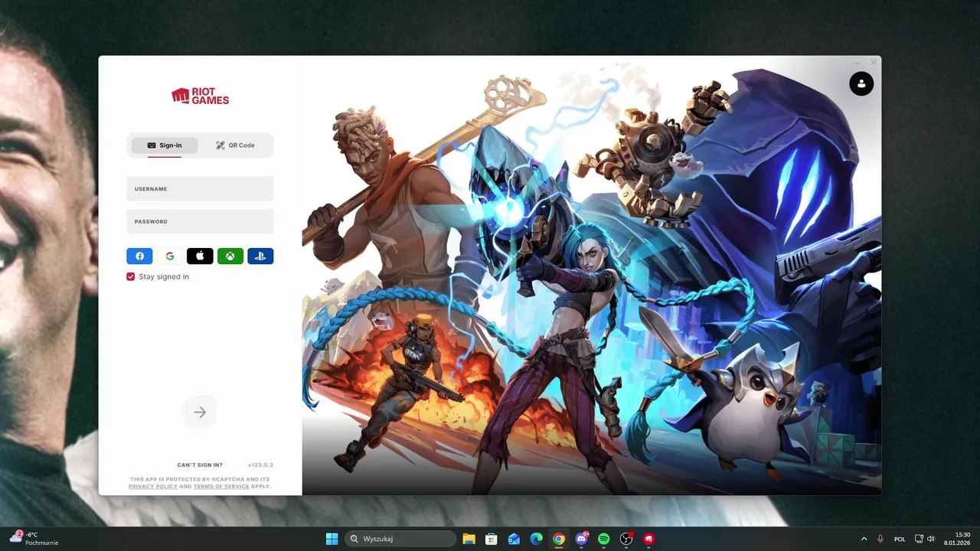
Task: Click the Riot Games logo
Action: [200, 96]
